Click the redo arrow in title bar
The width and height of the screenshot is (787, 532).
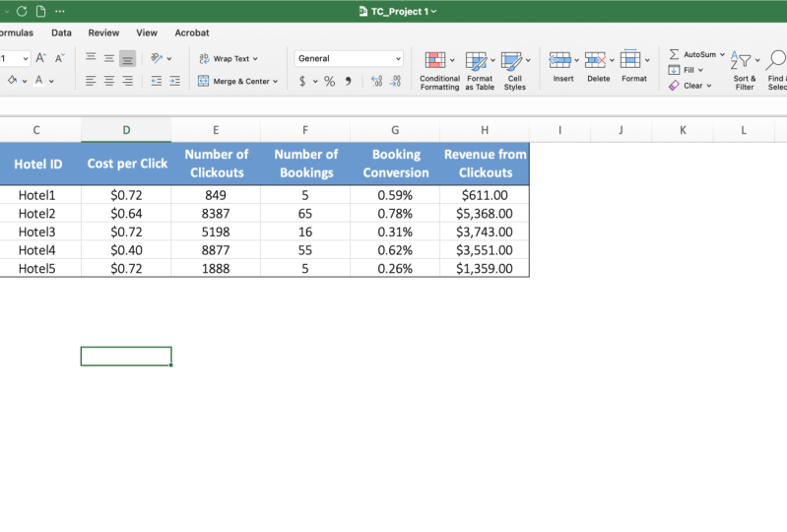(x=22, y=11)
